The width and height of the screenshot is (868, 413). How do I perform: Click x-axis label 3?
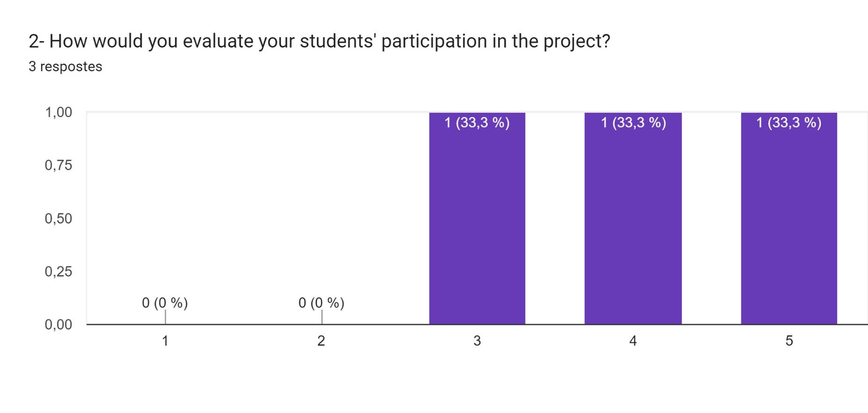477,341
